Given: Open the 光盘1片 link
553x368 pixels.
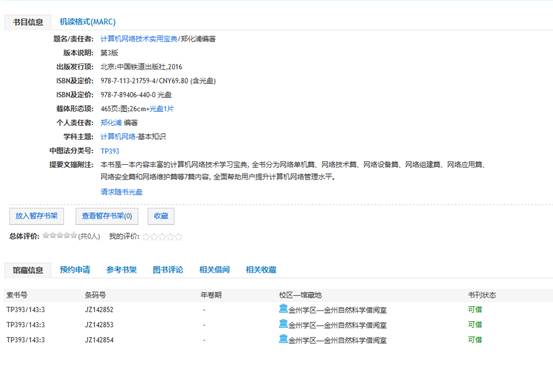Looking at the screenshot, I should tap(162, 109).
